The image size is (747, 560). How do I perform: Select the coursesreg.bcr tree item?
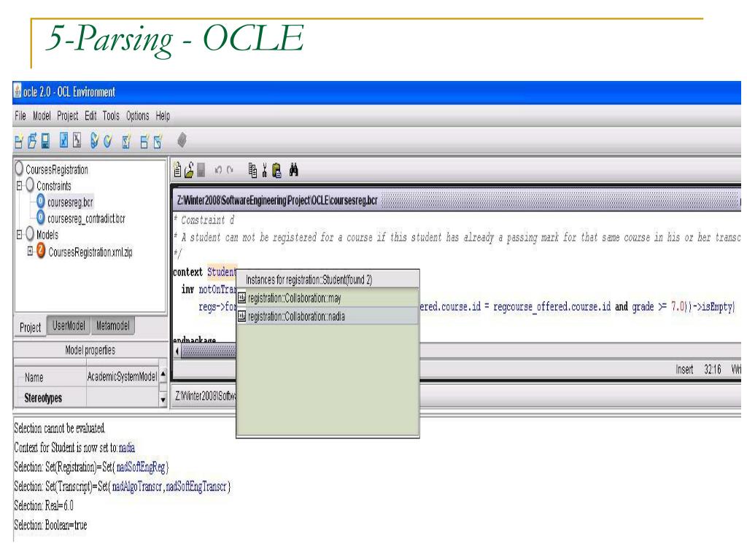[70, 202]
